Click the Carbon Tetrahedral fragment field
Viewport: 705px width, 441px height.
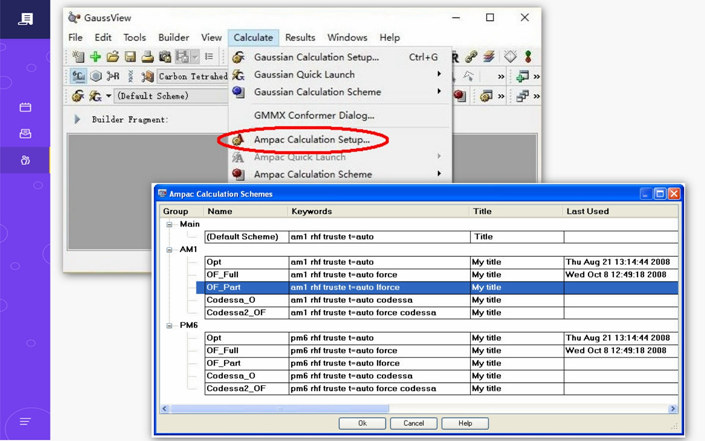(x=192, y=76)
